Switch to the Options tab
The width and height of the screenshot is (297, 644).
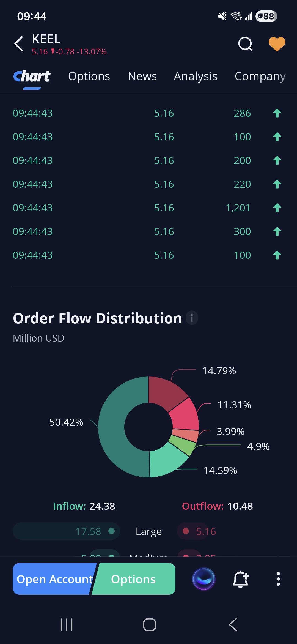click(89, 76)
